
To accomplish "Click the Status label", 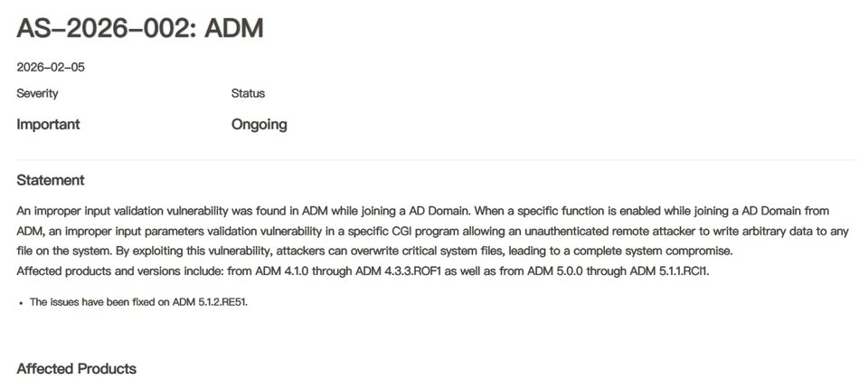I will [x=248, y=93].
